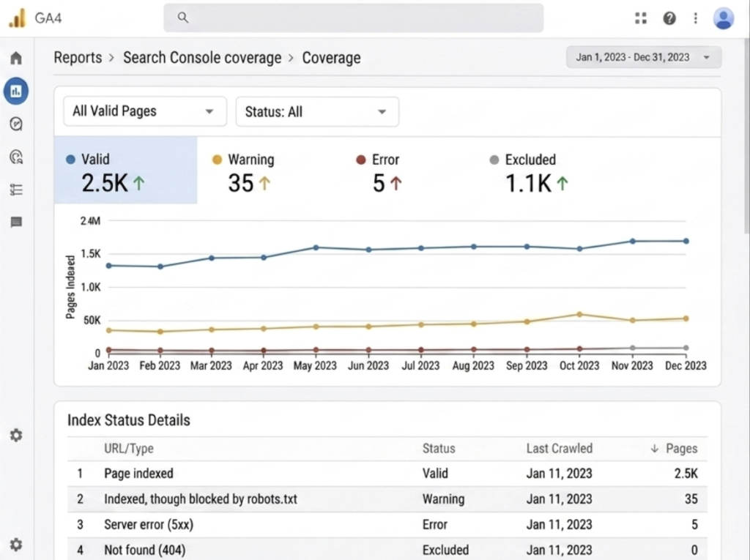The height and width of the screenshot is (560, 750).
Task: Select the Reports bar chart sidebar icon
Action: click(16, 91)
